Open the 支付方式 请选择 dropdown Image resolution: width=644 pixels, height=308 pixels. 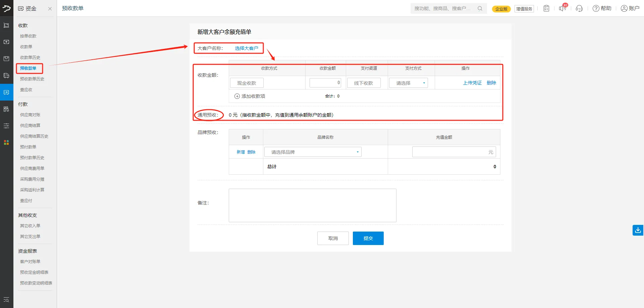408,82
